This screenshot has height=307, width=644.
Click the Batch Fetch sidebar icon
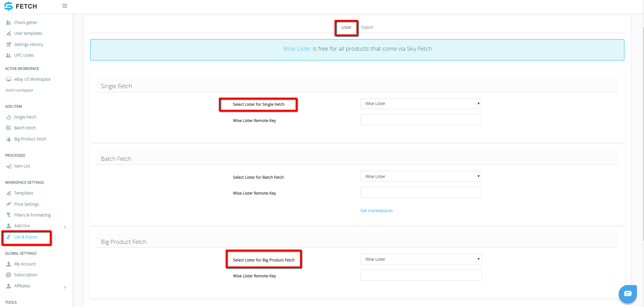(8, 128)
